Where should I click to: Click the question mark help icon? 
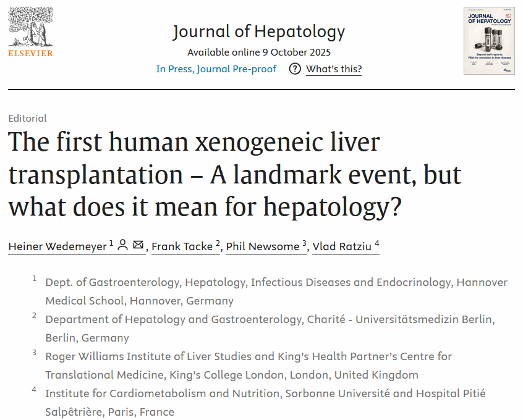[296, 69]
